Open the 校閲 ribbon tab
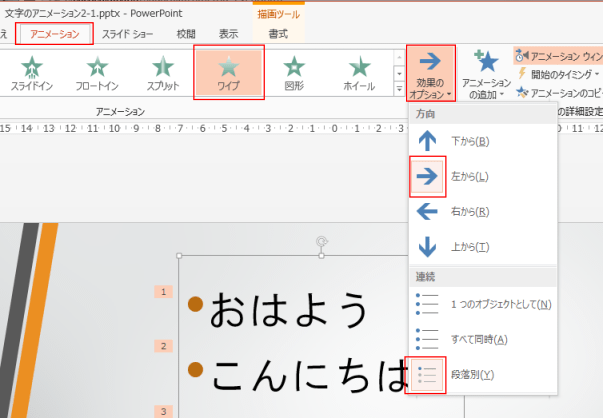 pyautogui.click(x=186, y=34)
